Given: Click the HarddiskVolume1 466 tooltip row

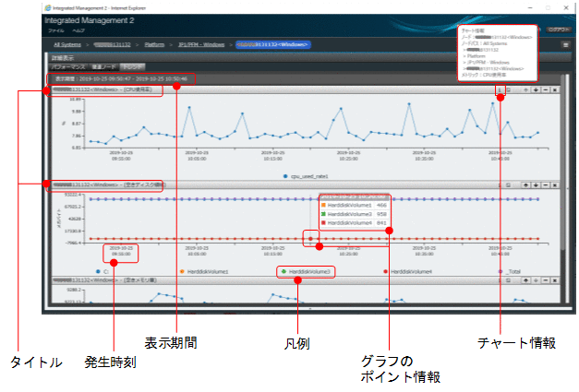Looking at the screenshot, I should click(354, 205).
